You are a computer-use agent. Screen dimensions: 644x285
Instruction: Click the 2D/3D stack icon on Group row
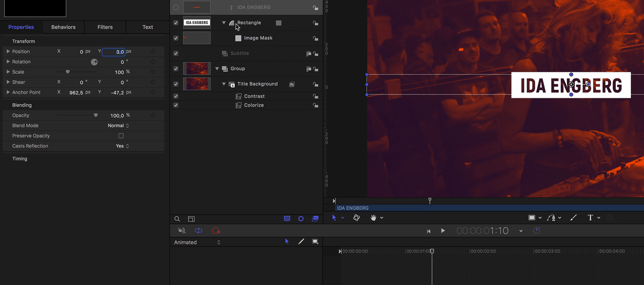[309, 69]
